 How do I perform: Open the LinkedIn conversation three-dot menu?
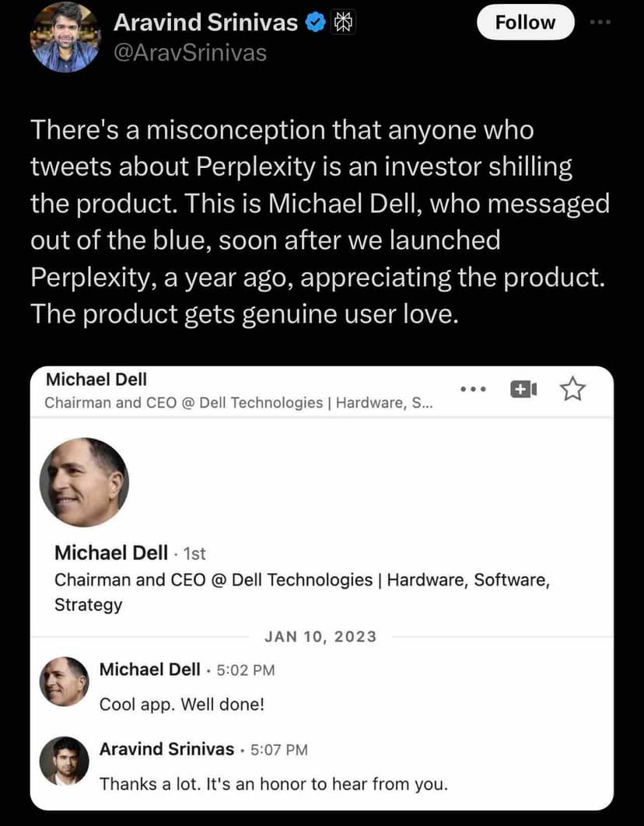(x=474, y=389)
